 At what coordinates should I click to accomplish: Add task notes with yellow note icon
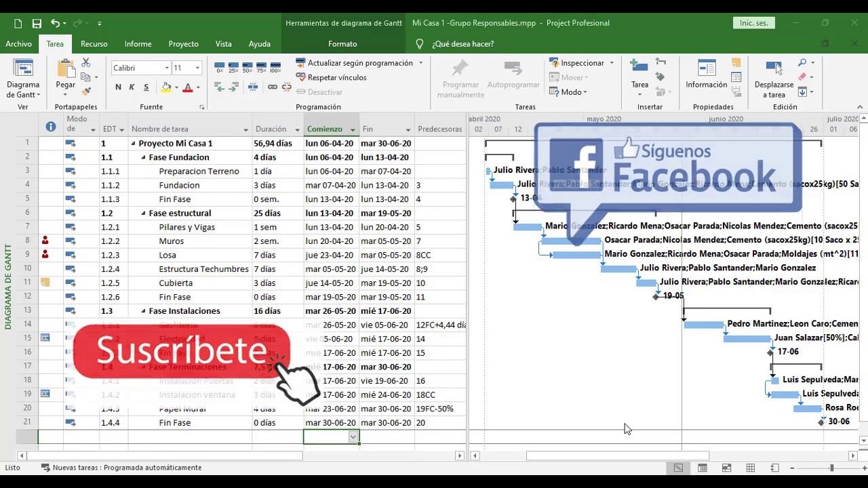[736, 62]
